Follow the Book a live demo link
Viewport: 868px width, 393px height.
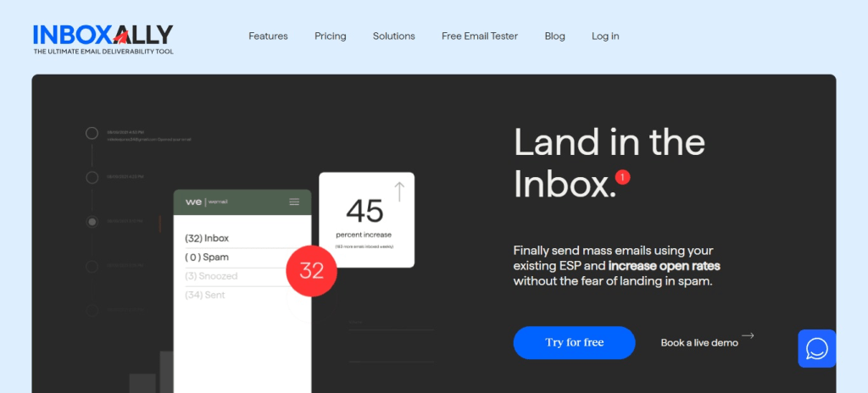click(699, 343)
